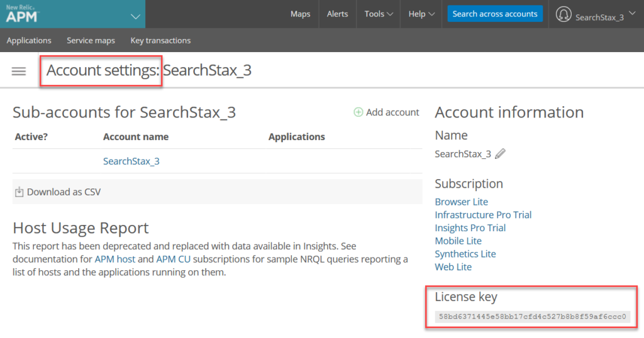
Task: Click the Add account link
Action: point(392,112)
